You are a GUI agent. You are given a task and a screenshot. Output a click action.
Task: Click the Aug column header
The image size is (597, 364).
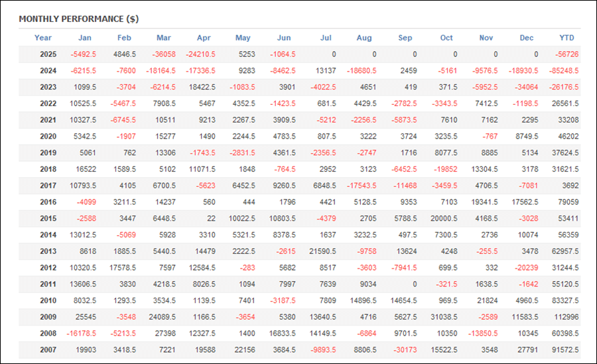(x=364, y=38)
